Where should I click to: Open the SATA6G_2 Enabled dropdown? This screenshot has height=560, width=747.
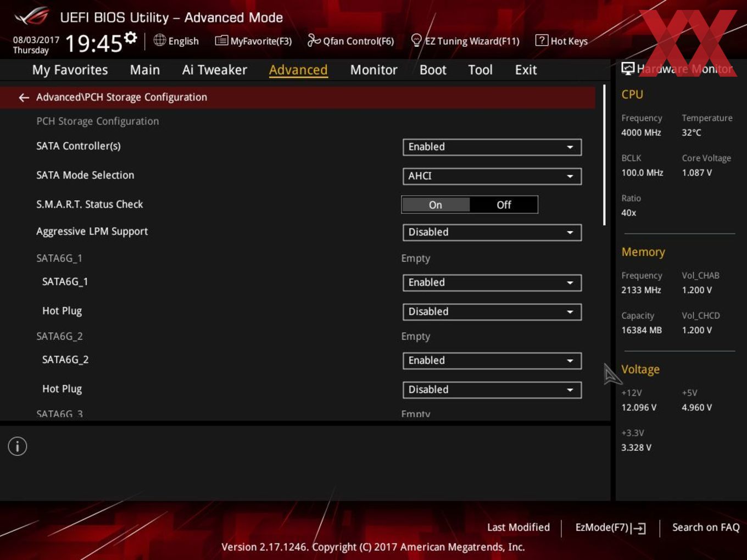pos(492,361)
